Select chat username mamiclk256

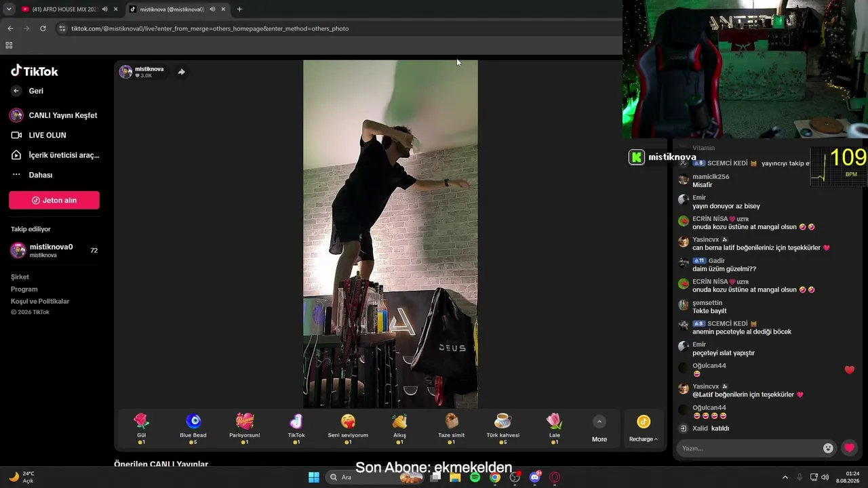click(x=711, y=177)
